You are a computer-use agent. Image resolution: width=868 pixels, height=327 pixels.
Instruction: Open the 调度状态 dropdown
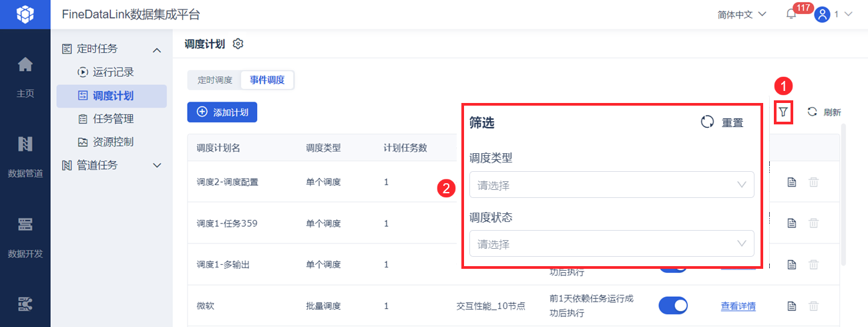point(612,244)
